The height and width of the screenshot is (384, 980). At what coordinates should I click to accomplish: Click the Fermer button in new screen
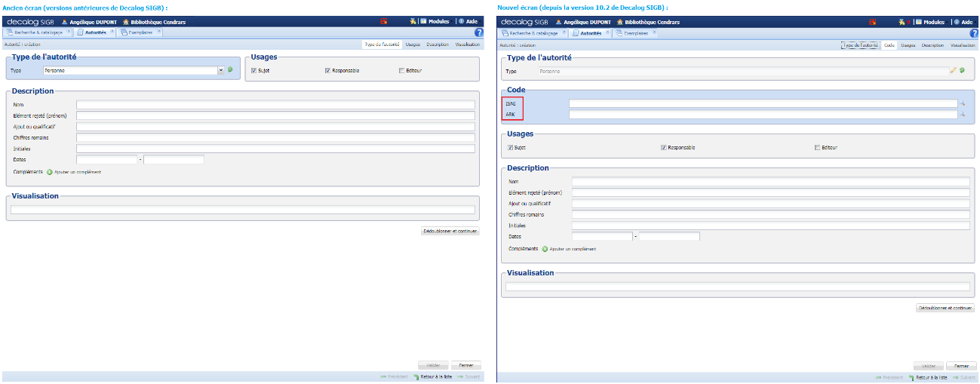coord(960,366)
